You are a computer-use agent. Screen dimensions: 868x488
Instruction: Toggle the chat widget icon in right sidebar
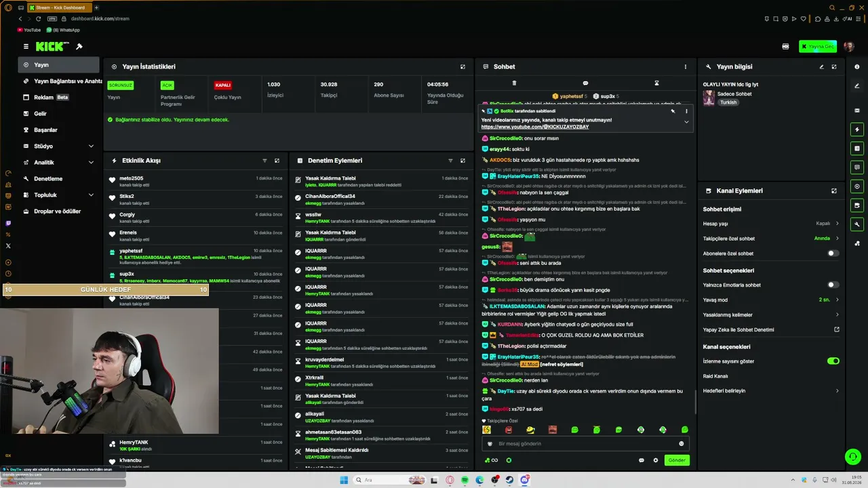pos(857,167)
